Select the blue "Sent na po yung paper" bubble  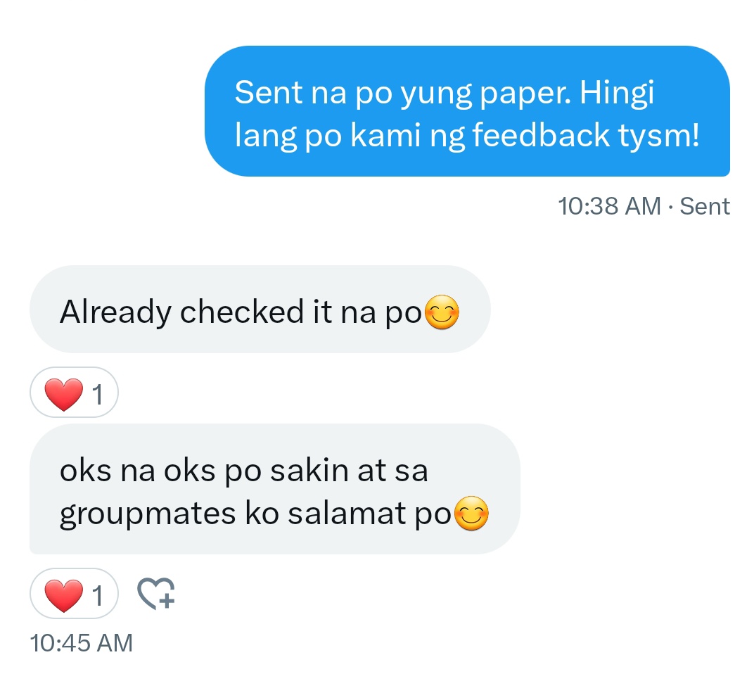pyautogui.click(x=468, y=111)
